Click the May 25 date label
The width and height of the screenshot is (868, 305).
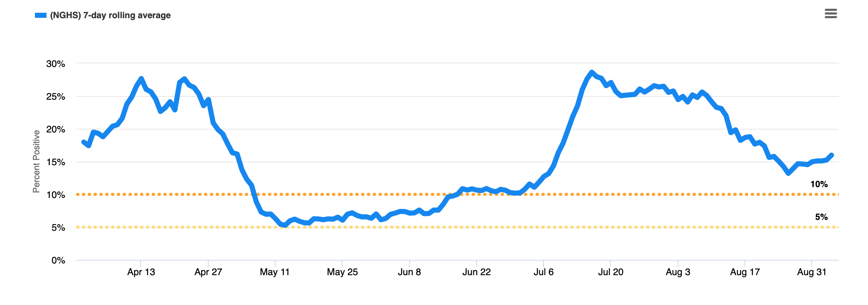(x=342, y=272)
